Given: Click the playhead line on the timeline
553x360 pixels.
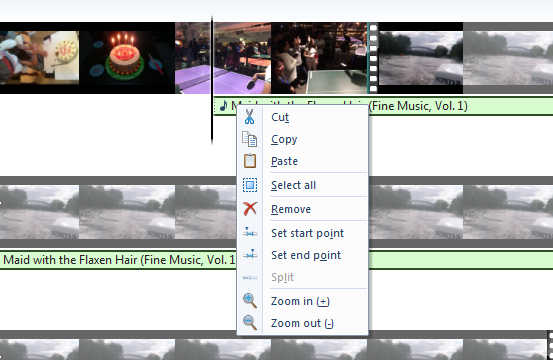Looking at the screenshot, I should [212, 79].
